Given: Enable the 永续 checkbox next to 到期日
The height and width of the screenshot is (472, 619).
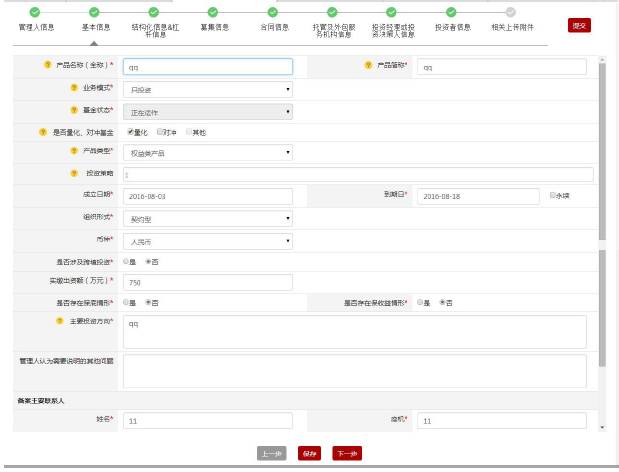Looking at the screenshot, I should tap(553, 195).
